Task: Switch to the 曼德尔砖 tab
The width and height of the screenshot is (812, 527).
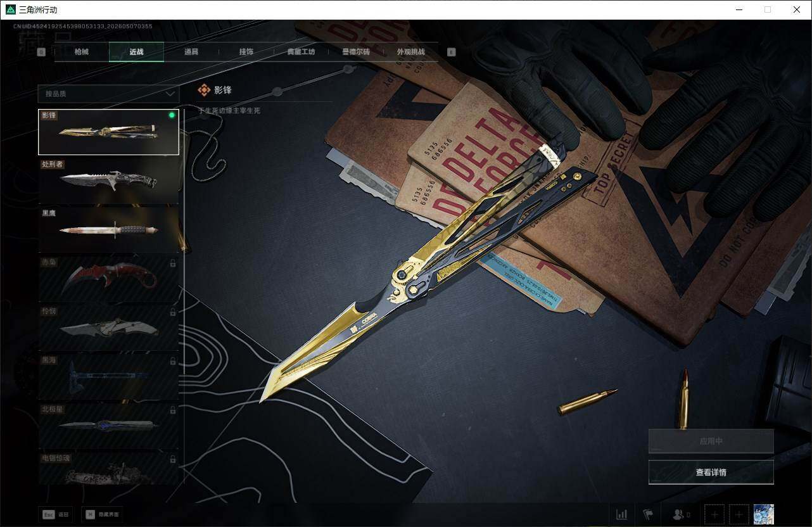Action: 356,52
